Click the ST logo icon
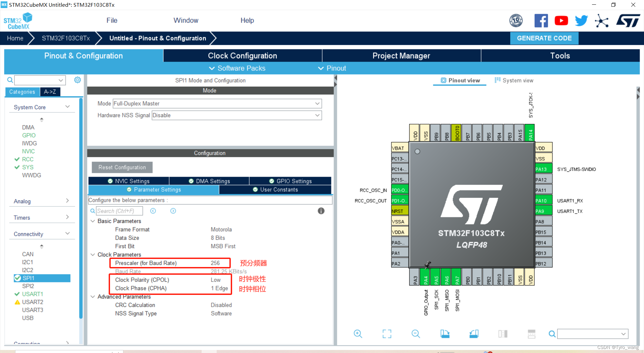 (x=628, y=21)
